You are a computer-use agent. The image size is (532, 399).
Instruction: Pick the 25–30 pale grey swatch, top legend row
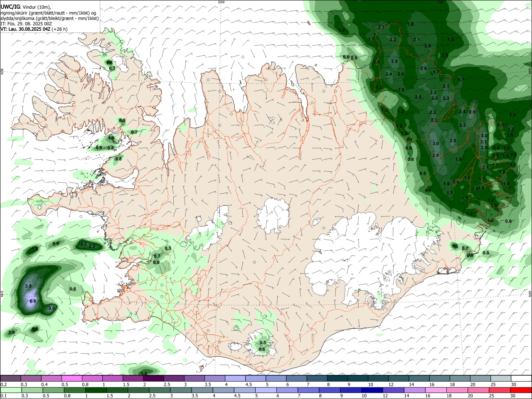coord(501,378)
